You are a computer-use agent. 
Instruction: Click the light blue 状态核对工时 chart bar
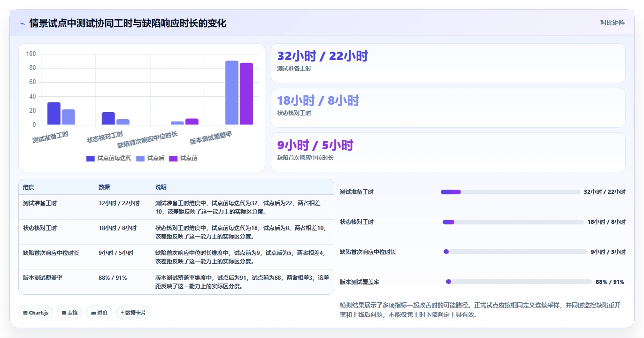click(x=123, y=122)
